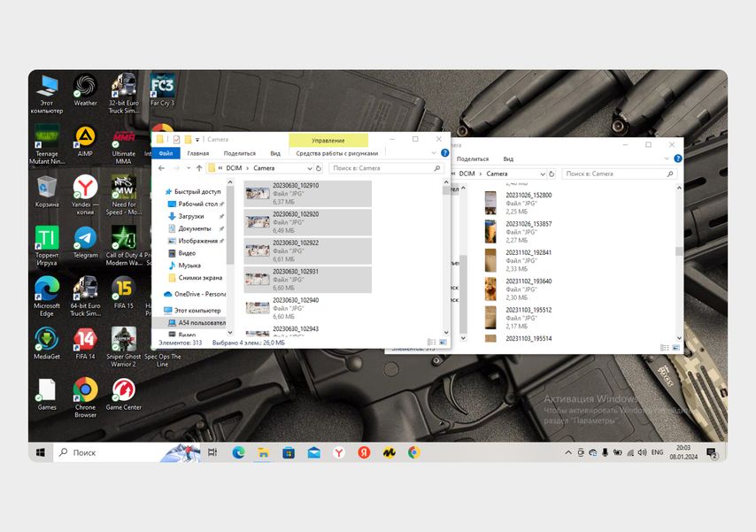Image resolution: width=756 pixels, height=532 pixels.
Task: Open the Главная ribbon tab
Action: (x=198, y=153)
